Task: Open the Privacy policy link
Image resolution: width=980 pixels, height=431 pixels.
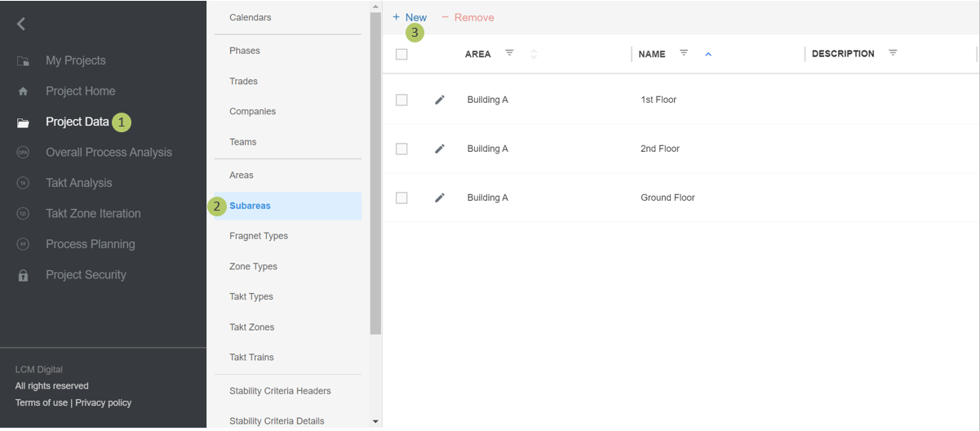Action: click(103, 402)
